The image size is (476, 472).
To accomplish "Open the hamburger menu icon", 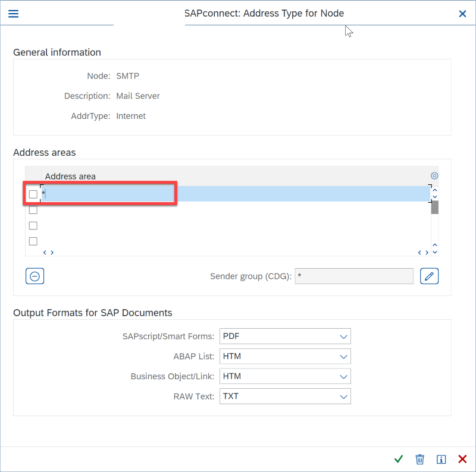I will pos(13,14).
